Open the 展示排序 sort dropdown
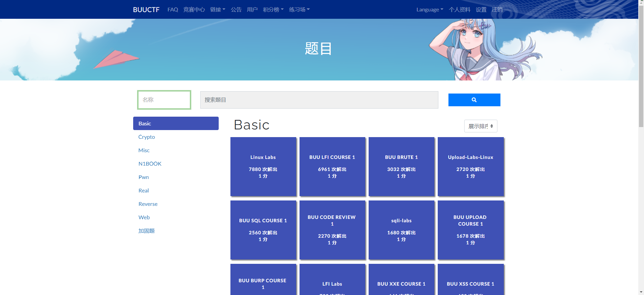644x295 pixels. click(x=481, y=126)
